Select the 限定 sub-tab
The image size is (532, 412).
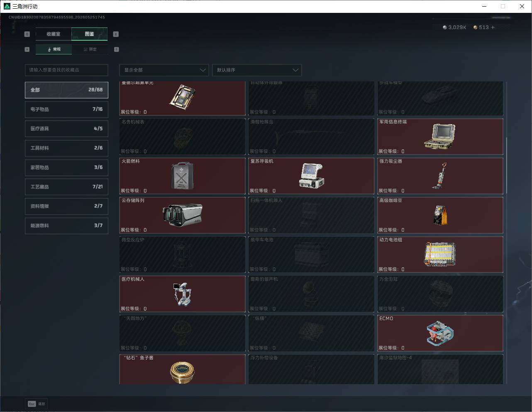(x=90, y=49)
